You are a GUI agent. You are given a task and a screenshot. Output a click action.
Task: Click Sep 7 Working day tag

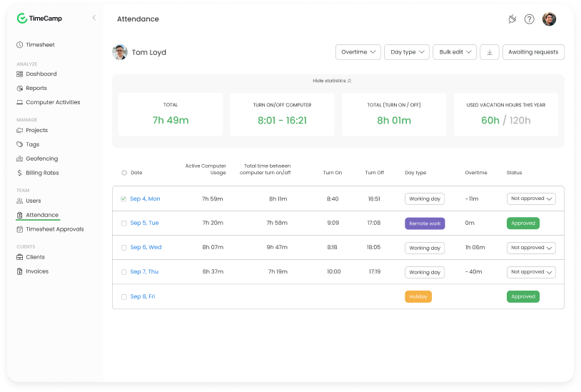(x=425, y=272)
